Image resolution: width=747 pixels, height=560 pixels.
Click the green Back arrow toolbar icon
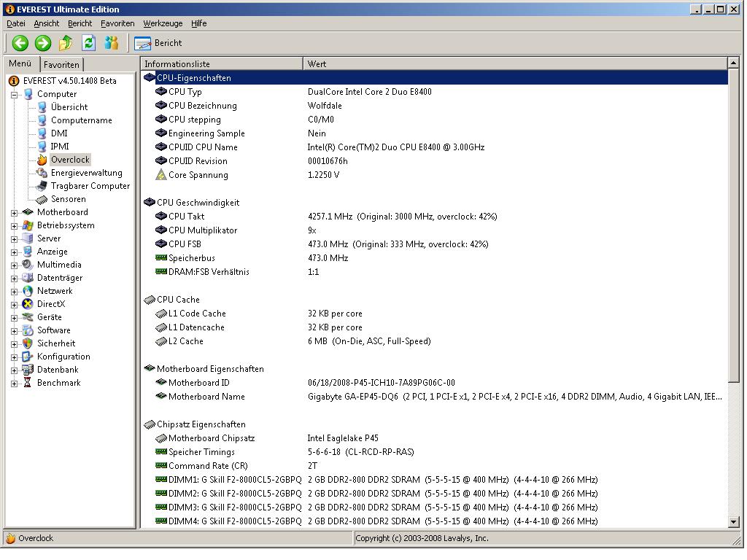coord(20,43)
